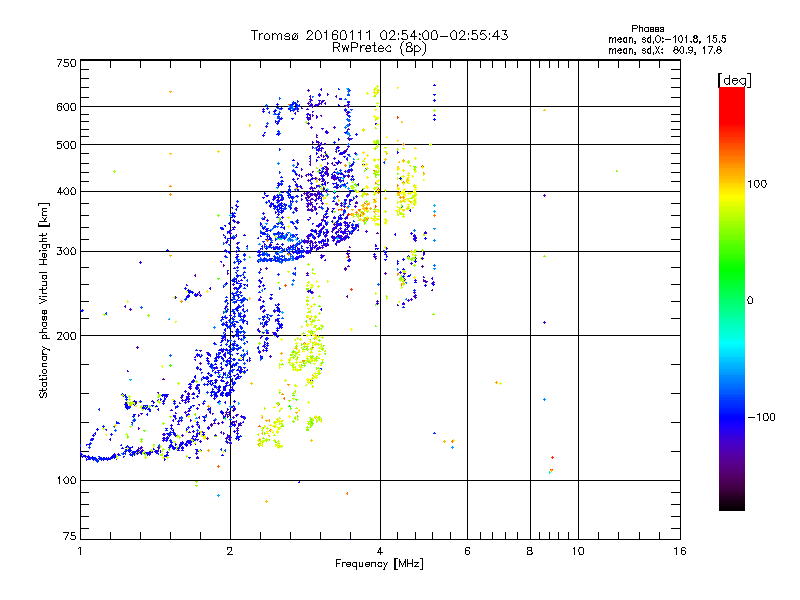Click the "mean, sd,X: 80.9, 17.8" text

click(x=665, y=50)
